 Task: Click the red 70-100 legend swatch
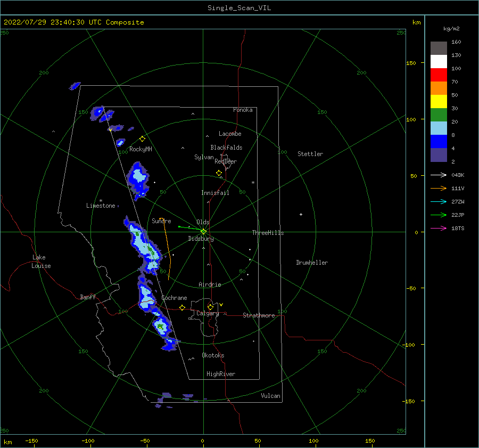tap(439, 75)
